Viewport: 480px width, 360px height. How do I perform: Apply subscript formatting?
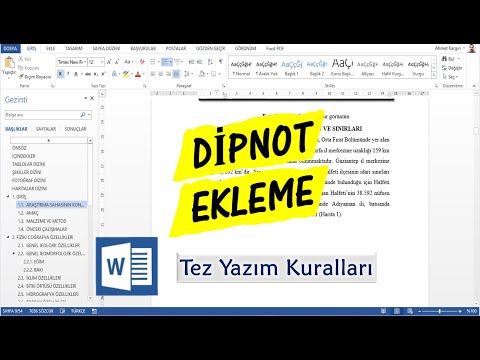[x=96, y=74]
